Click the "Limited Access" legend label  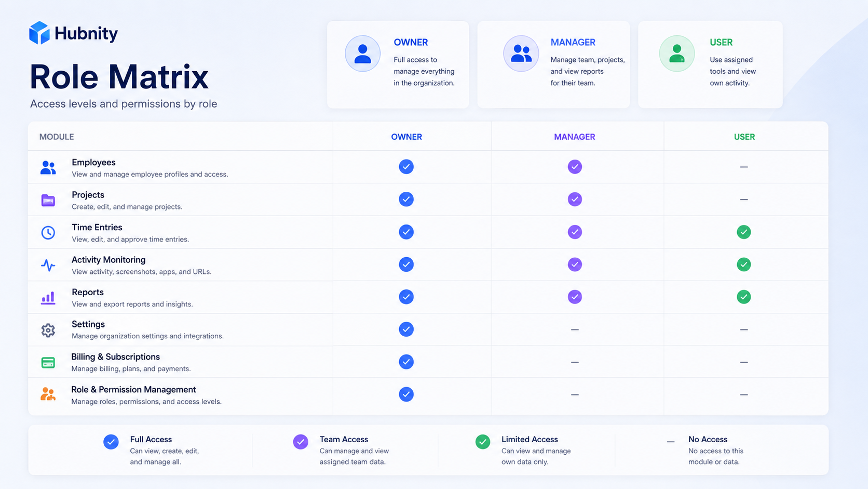(530, 440)
